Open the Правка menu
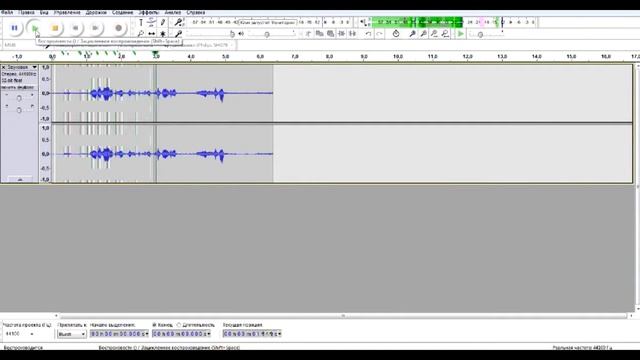640x360 pixels. 26,13
